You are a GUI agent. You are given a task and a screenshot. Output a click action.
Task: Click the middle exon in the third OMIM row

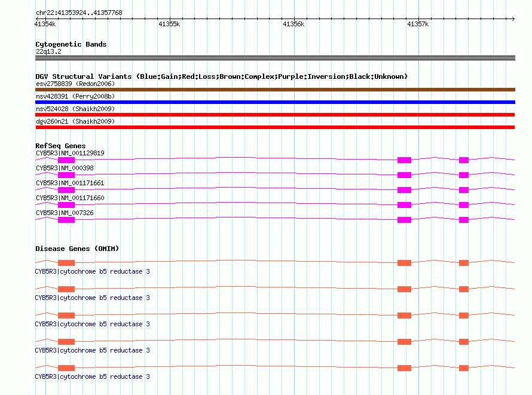(x=404, y=316)
